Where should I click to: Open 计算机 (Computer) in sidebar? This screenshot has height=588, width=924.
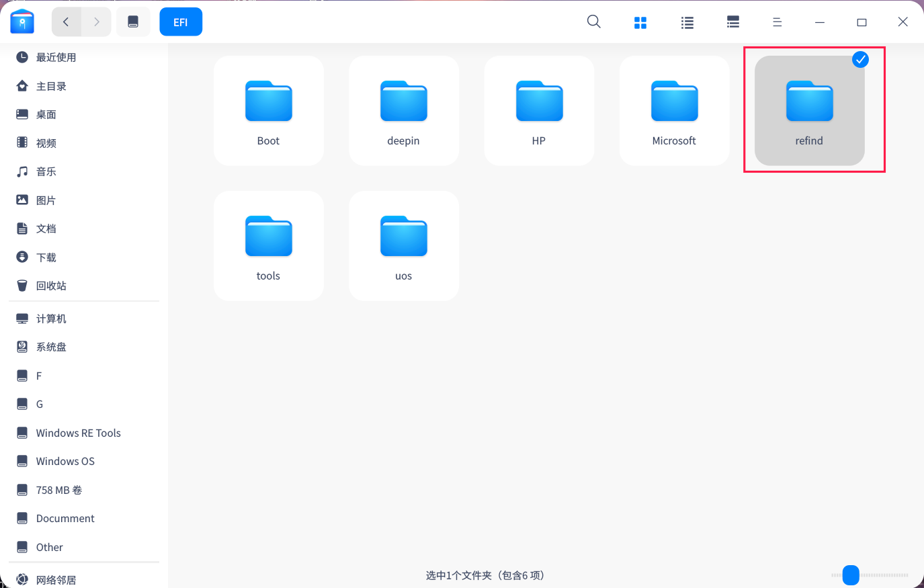click(50, 318)
